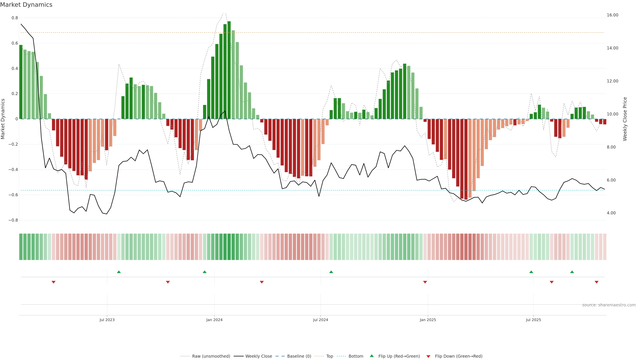Click the Flip Up marker just after Jul 2023

(x=119, y=272)
